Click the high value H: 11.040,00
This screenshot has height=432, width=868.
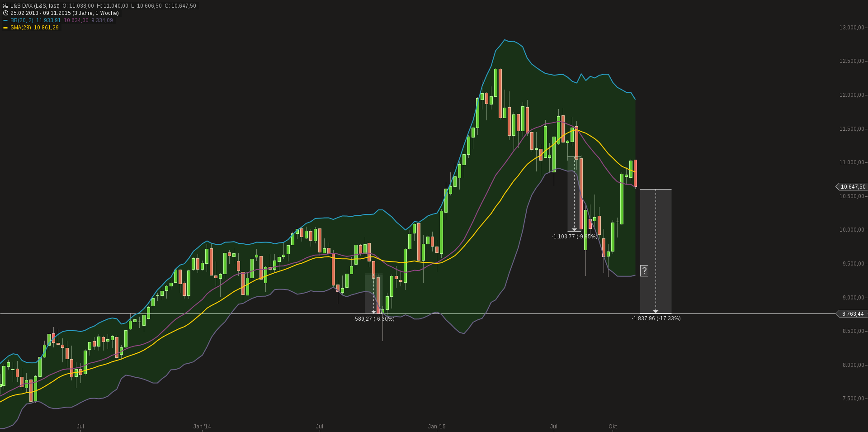[x=113, y=6]
